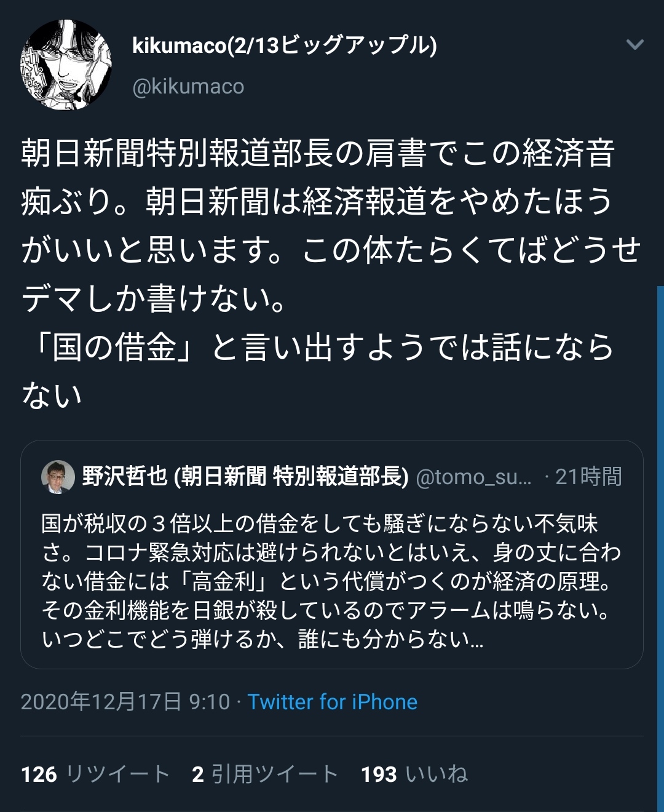Expand the truncated quoted text ellipsis
Viewport: 664px width, 812px height.
point(475,640)
